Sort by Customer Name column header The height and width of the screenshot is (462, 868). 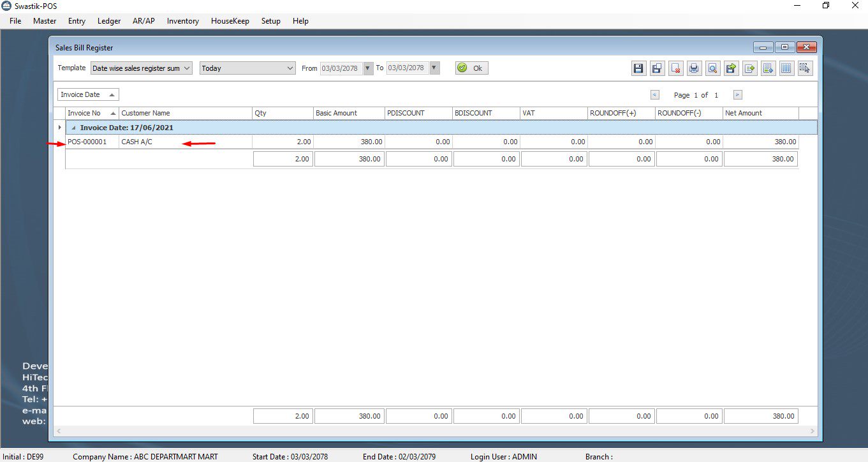tap(185, 113)
